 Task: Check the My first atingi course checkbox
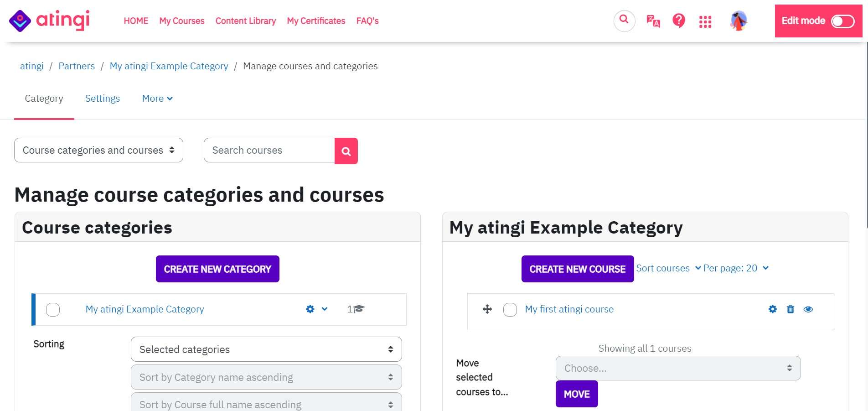510,310
